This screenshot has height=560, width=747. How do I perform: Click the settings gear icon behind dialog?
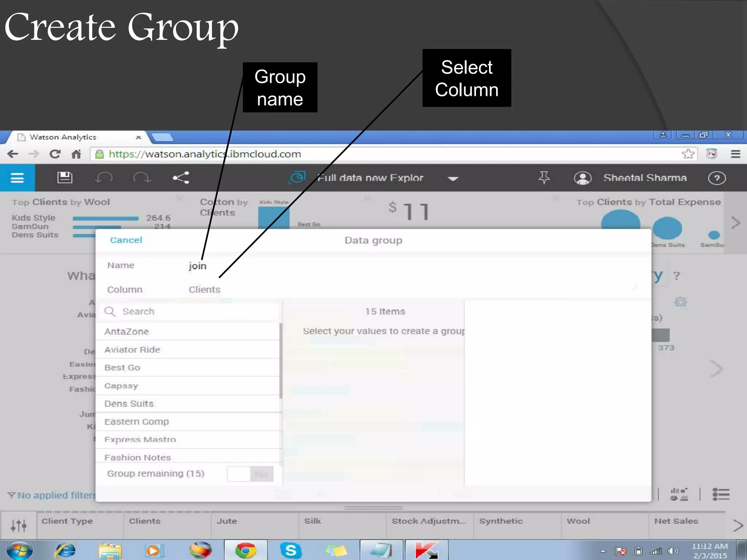680,302
